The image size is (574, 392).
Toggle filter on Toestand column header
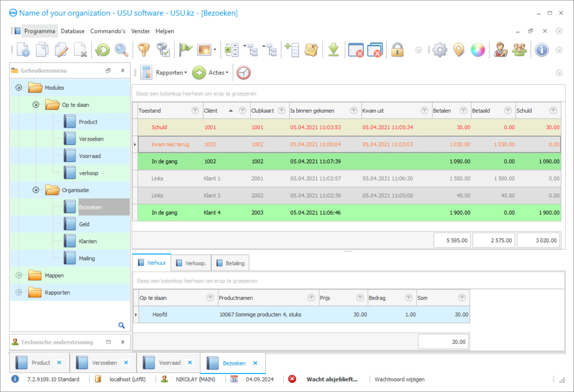pyautogui.click(x=195, y=111)
